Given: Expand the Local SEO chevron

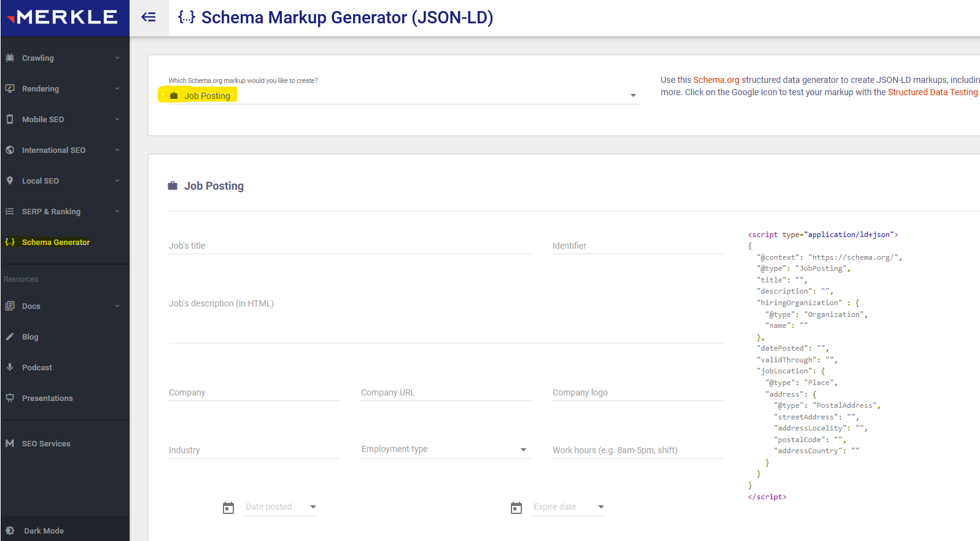Looking at the screenshot, I should tap(117, 181).
